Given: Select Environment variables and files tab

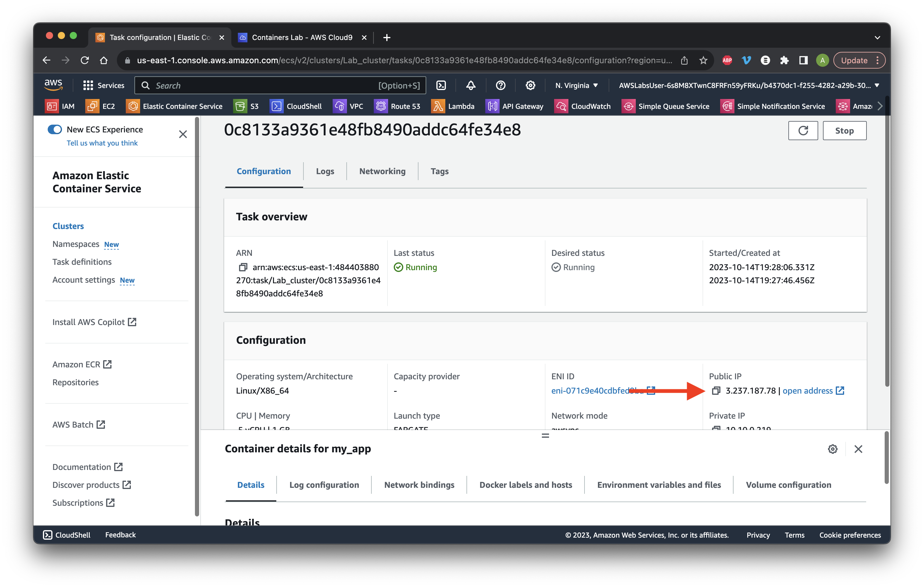Looking at the screenshot, I should click(659, 485).
